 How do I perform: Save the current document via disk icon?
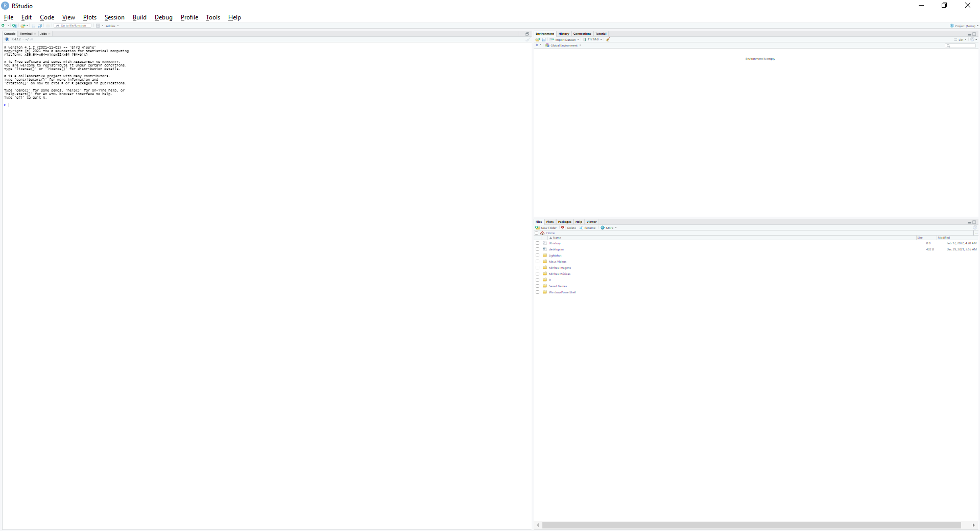pos(34,26)
